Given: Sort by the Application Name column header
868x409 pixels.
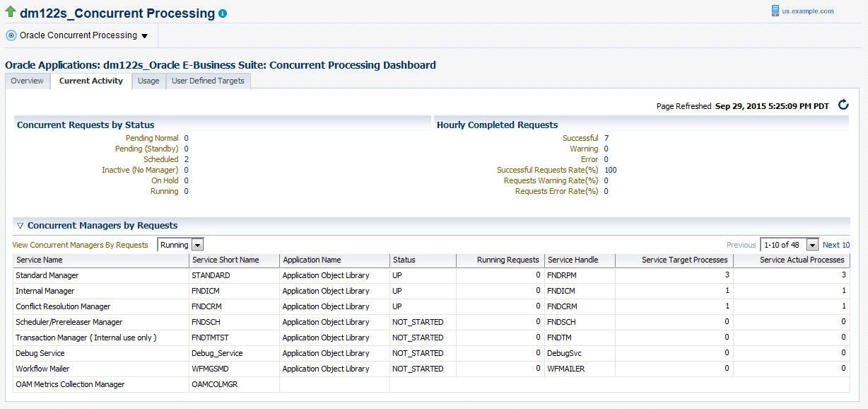Looking at the screenshot, I should click(334, 260).
